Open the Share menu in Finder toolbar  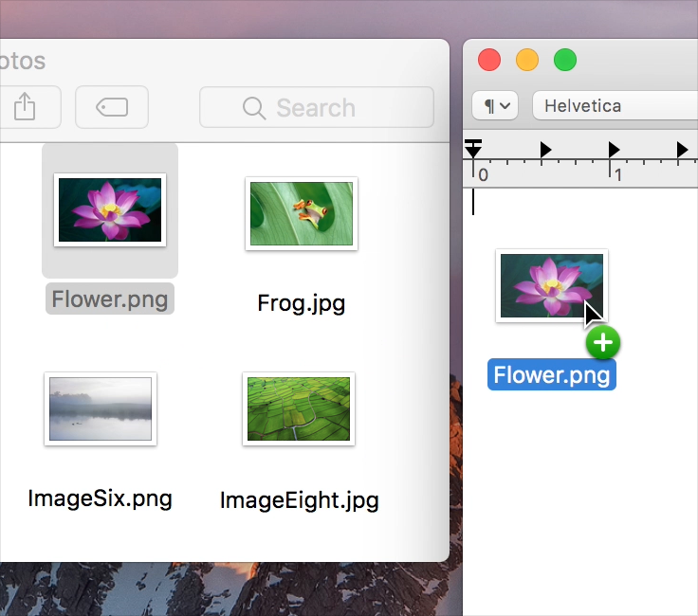pyautogui.click(x=25, y=107)
